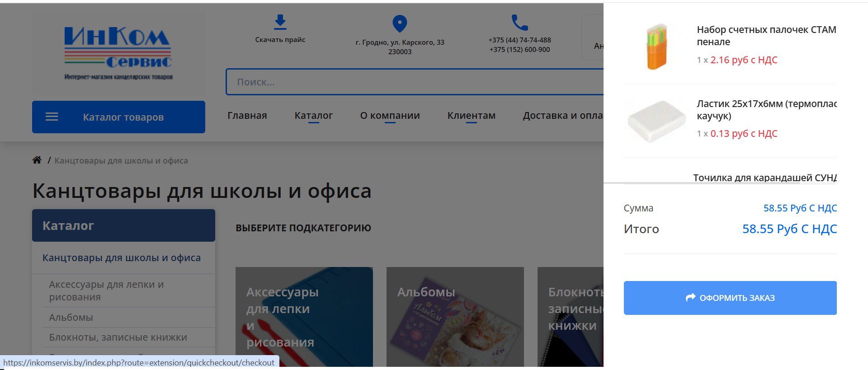Screen dimensions: 868x370
Task: Select Блокноты, записные книжки in sidebar
Action: click(x=118, y=337)
